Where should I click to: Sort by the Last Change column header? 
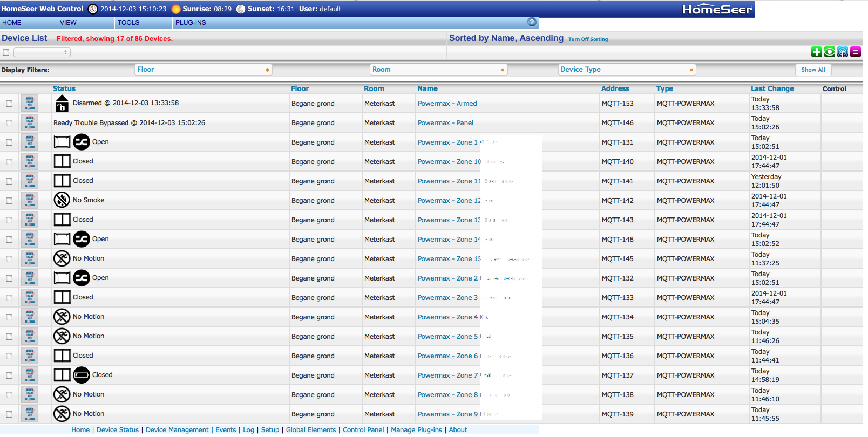coord(772,88)
